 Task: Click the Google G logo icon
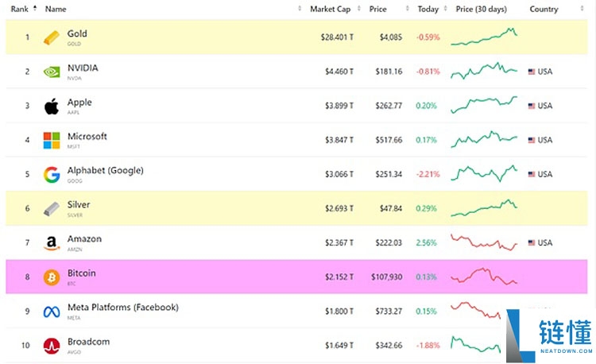52,174
